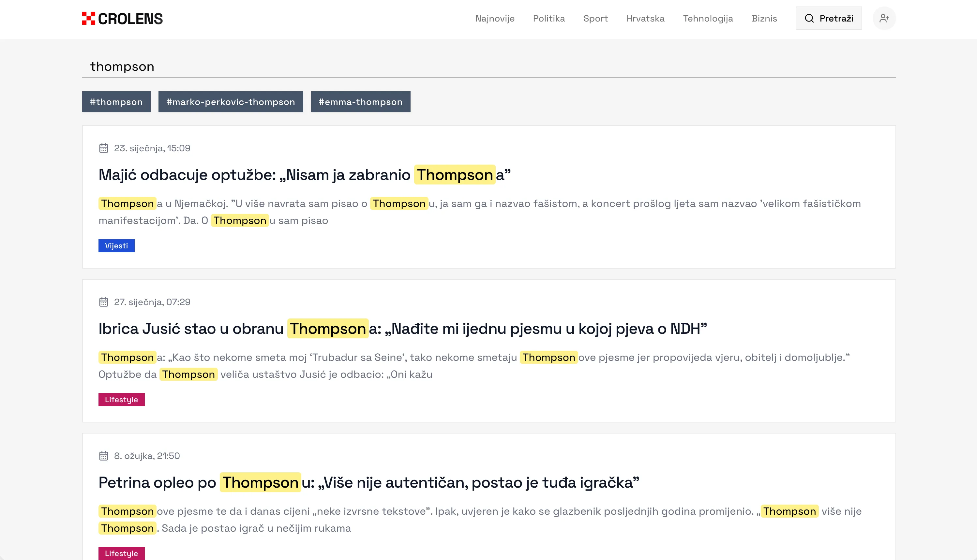Open the Tehnologija section
This screenshot has width=977, height=560.
pyautogui.click(x=708, y=19)
